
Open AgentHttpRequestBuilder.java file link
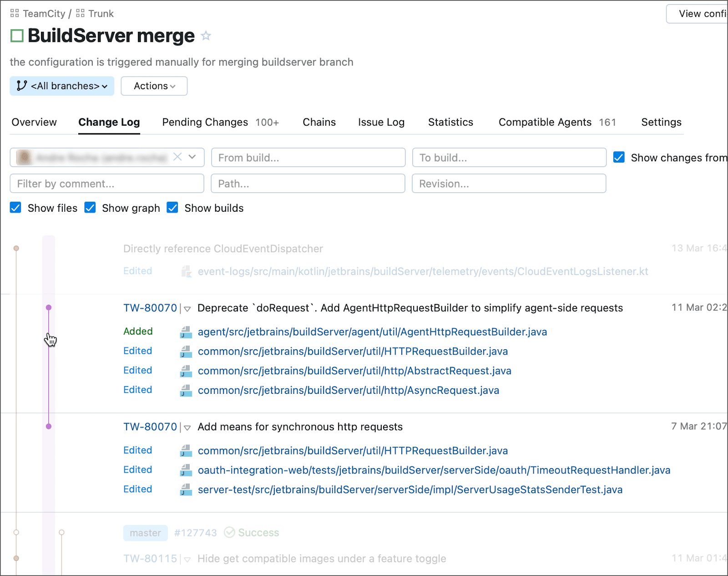coord(372,332)
